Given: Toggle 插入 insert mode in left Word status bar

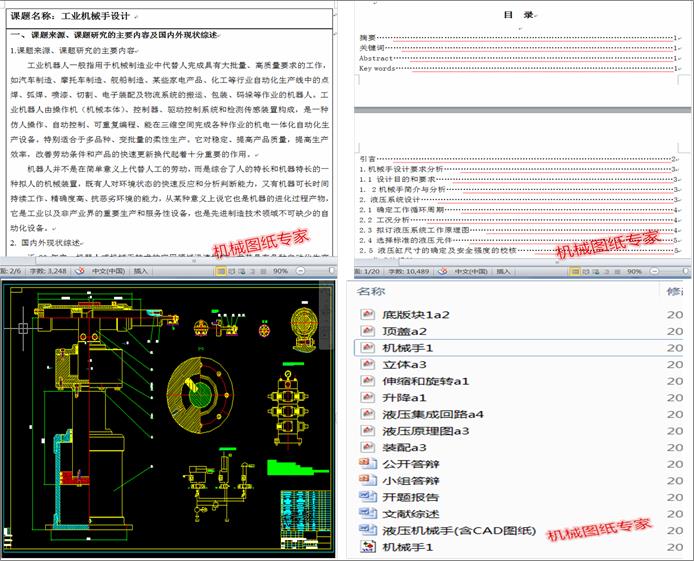Looking at the screenshot, I should pyautogui.click(x=140, y=271).
